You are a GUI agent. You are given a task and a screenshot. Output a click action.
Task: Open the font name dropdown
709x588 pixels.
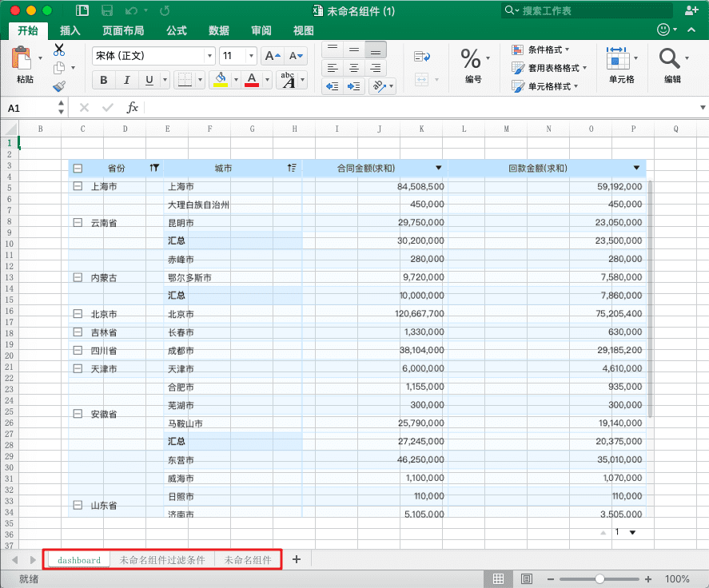(210, 56)
